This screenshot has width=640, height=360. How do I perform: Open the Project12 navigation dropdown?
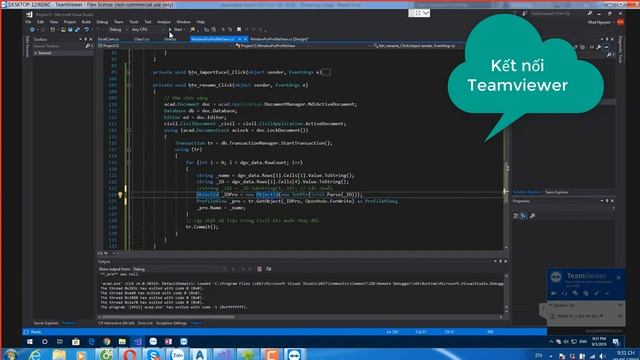[x=165, y=46]
